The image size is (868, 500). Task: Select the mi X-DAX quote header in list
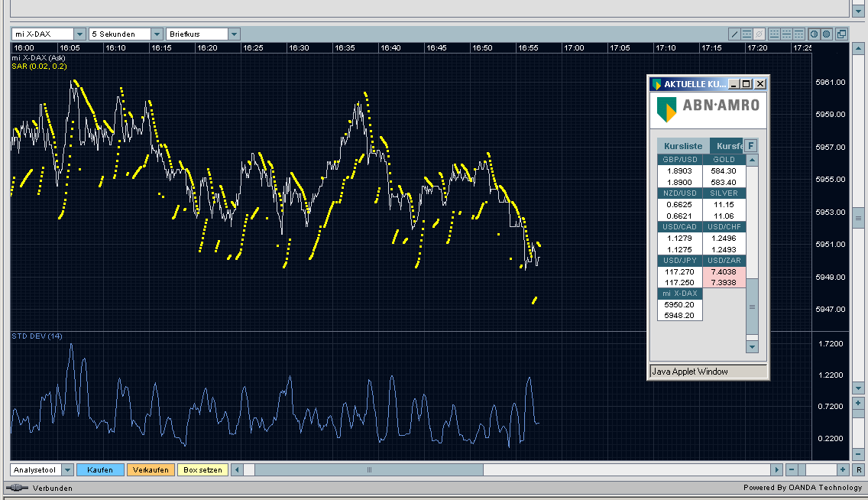680,294
